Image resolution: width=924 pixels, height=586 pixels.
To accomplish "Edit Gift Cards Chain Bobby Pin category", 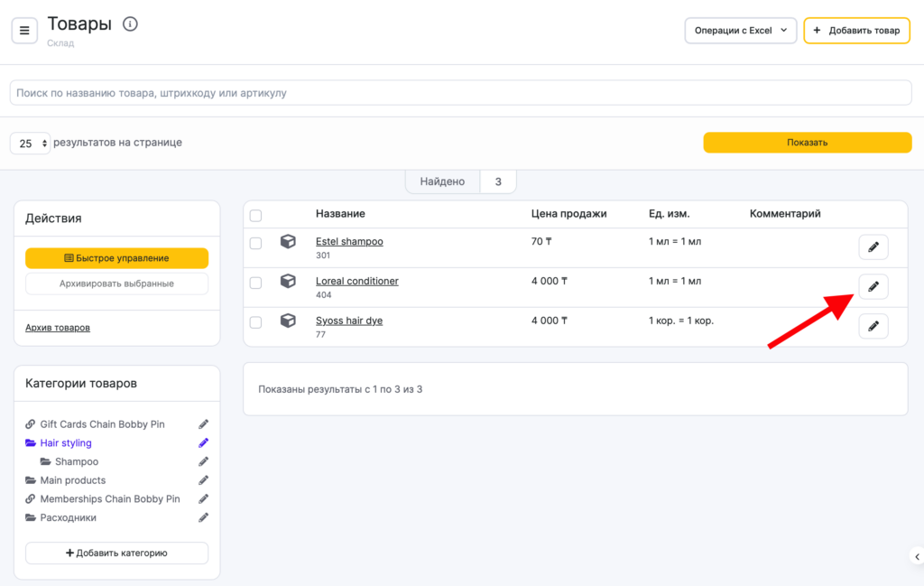I will 204,424.
